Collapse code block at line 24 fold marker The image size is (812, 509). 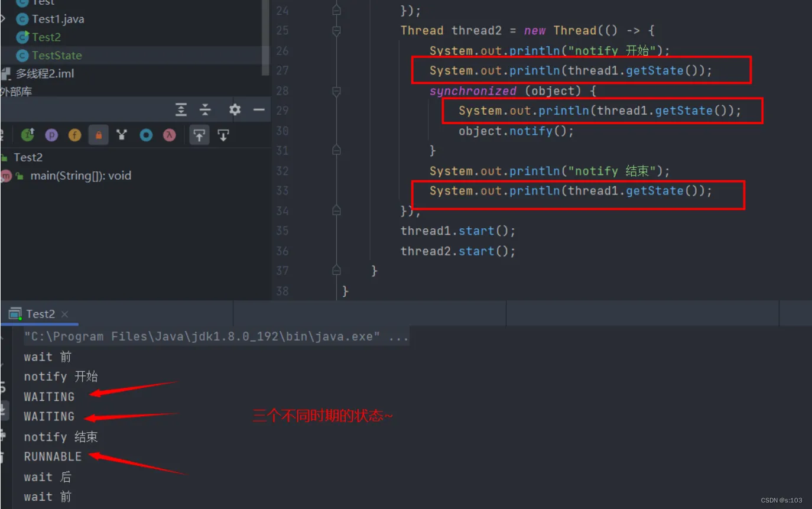pyautogui.click(x=336, y=10)
